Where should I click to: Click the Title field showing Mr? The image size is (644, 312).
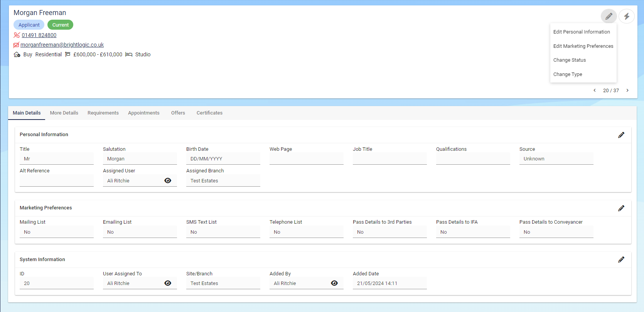click(57, 159)
